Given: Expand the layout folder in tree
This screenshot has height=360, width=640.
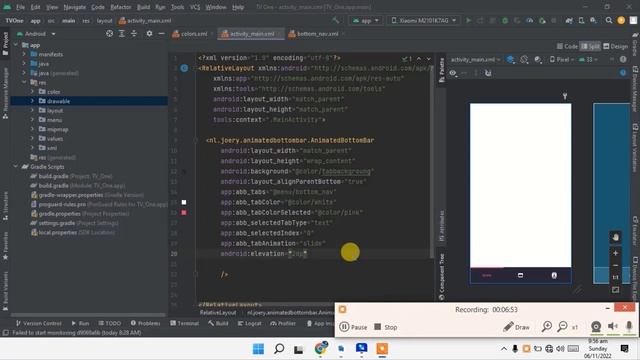Looking at the screenshot, I should point(32,110).
